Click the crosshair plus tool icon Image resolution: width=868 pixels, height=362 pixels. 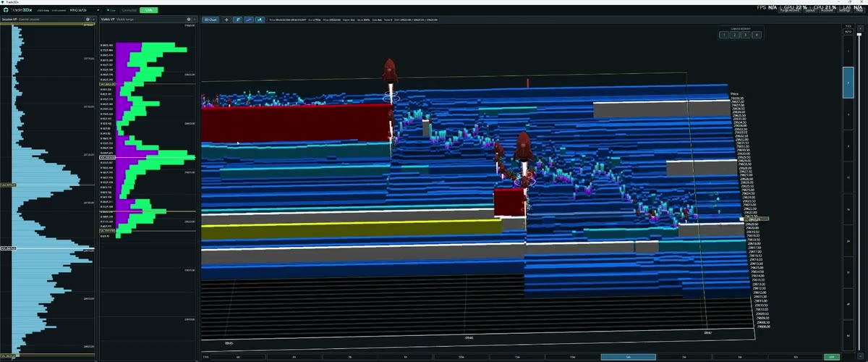226,20
